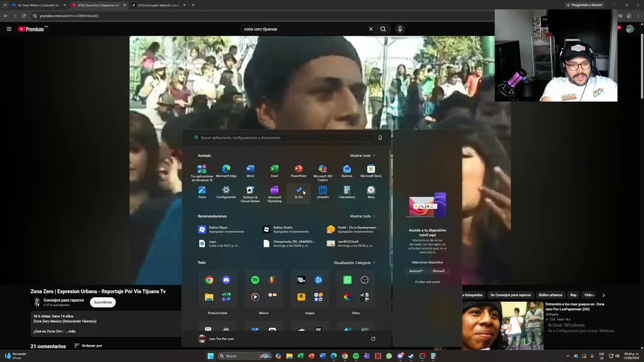644x362 pixels.
Task: Launch Call of Duty from Juegos group
Action: click(x=301, y=280)
